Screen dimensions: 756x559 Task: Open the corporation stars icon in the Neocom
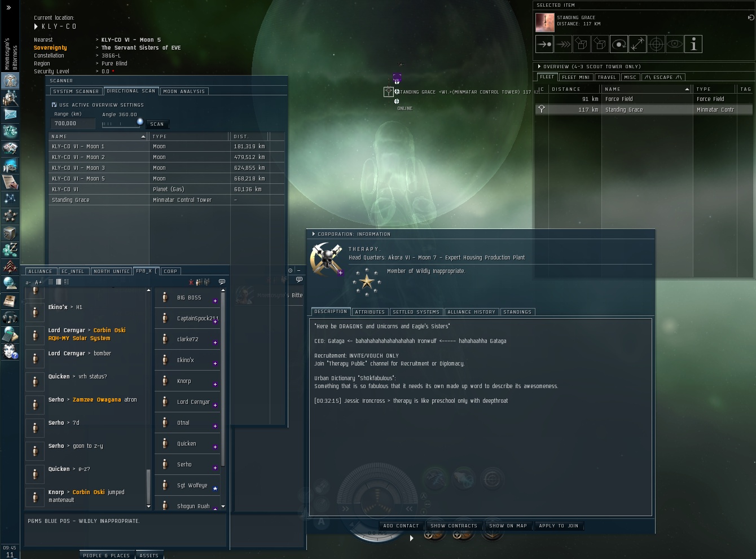click(10, 215)
